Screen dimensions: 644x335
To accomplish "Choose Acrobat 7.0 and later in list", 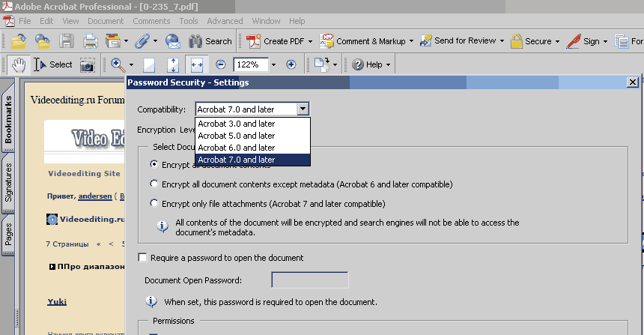I will [252, 160].
